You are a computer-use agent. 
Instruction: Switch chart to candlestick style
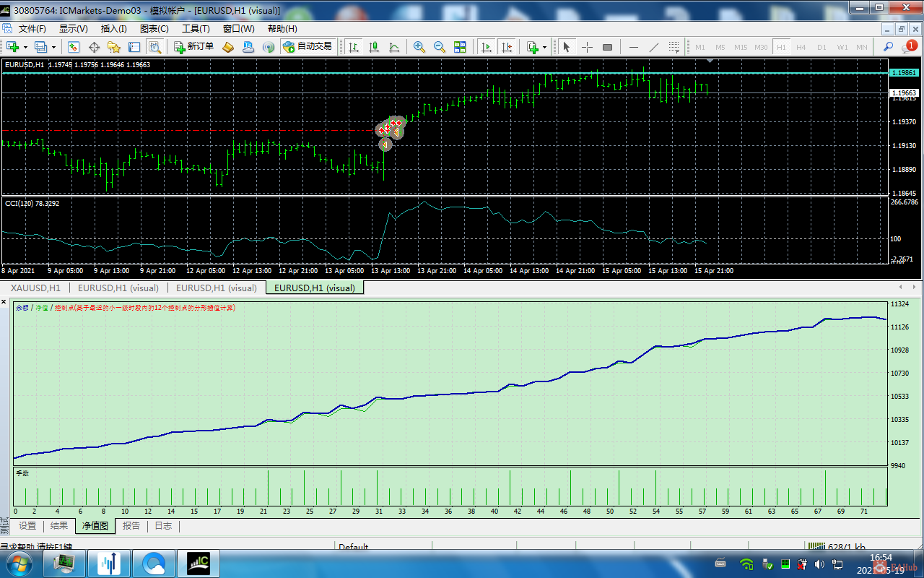tap(374, 47)
